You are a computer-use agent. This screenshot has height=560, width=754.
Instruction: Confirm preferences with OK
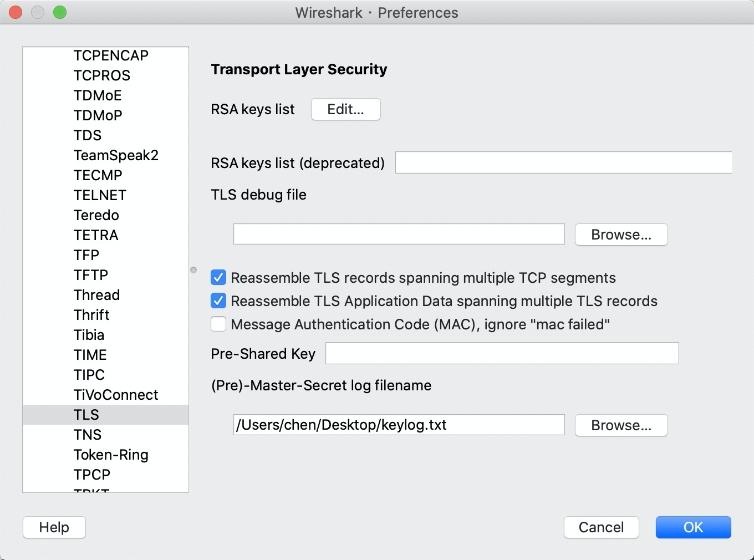tap(694, 527)
